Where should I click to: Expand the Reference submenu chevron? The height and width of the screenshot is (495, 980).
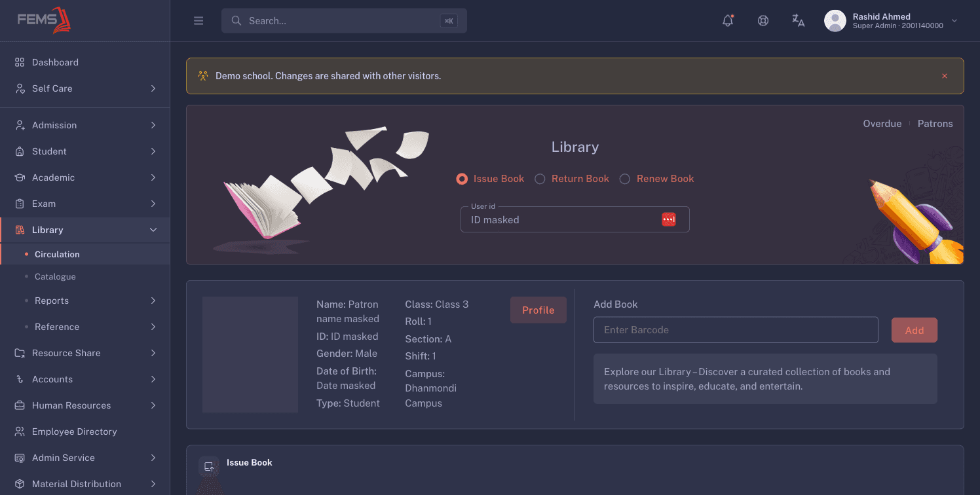click(x=153, y=327)
